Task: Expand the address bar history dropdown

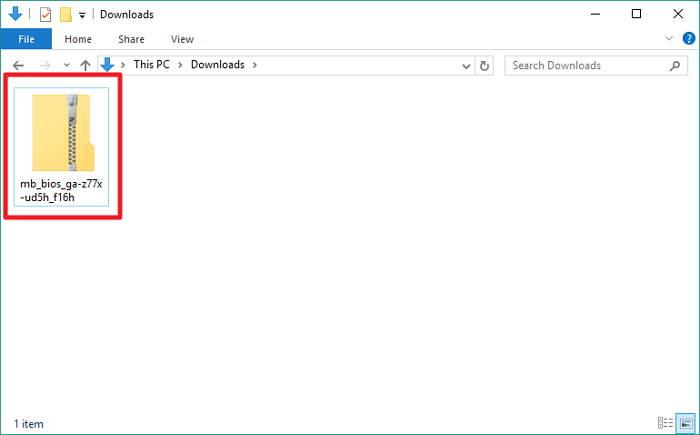Action: pyautogui.click(x=466, y=65)
